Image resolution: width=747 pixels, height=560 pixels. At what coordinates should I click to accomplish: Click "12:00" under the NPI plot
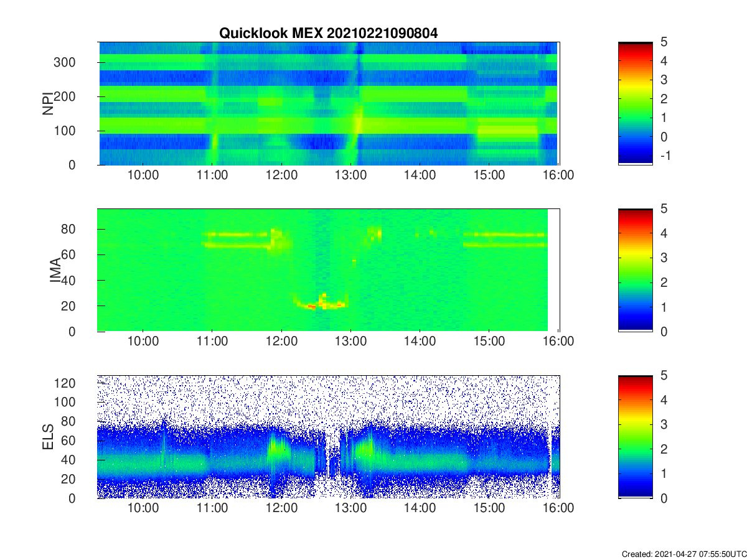pos(281,175)
